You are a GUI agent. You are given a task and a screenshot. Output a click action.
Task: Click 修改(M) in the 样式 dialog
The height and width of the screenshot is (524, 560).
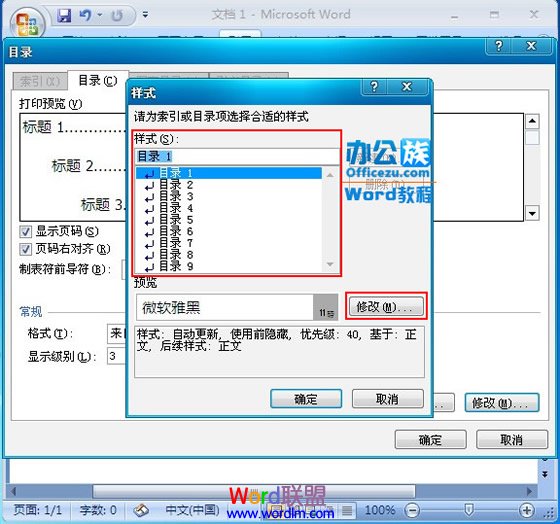(386, 306)
